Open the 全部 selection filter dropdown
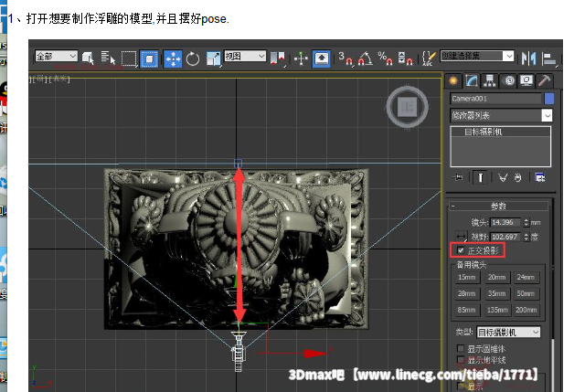The width and height of the screenshot is (574, 392). (57, 57)
